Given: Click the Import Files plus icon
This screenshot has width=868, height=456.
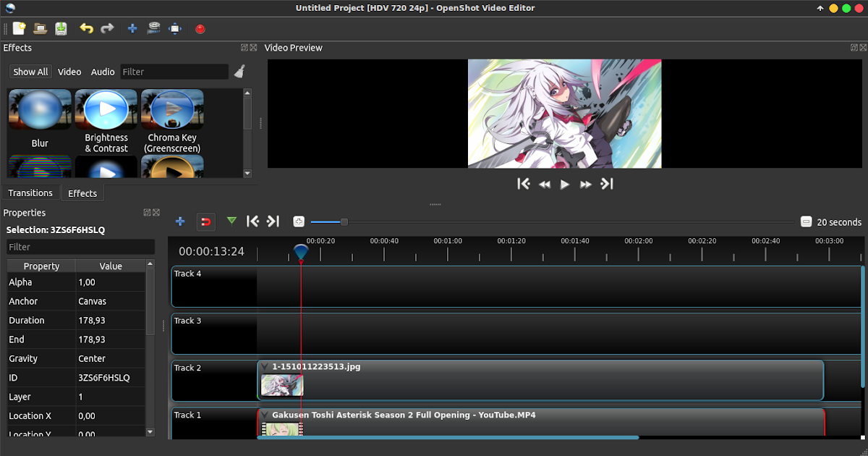Looking at the screenshot, I should pos(132,28).
